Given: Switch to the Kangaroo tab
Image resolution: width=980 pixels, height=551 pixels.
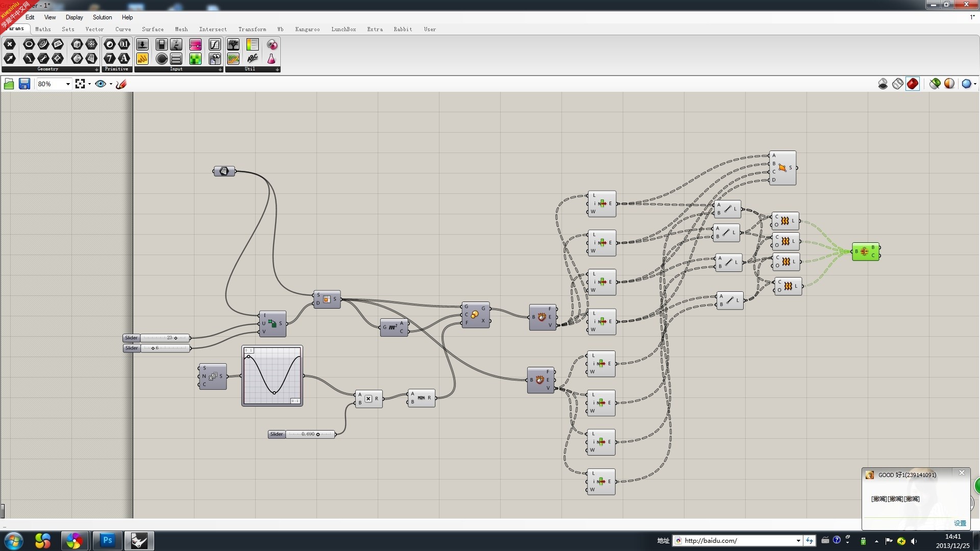Looking at the screenshot, I should coord(307,29).
